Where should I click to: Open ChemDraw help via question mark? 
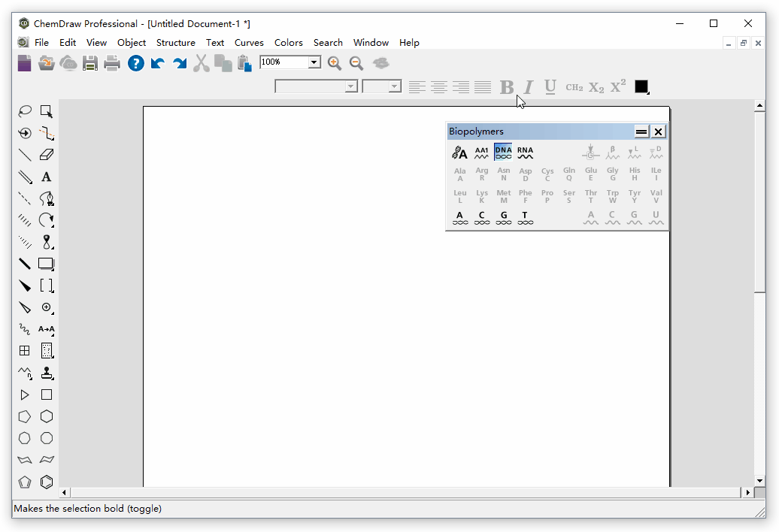point(135,63)
